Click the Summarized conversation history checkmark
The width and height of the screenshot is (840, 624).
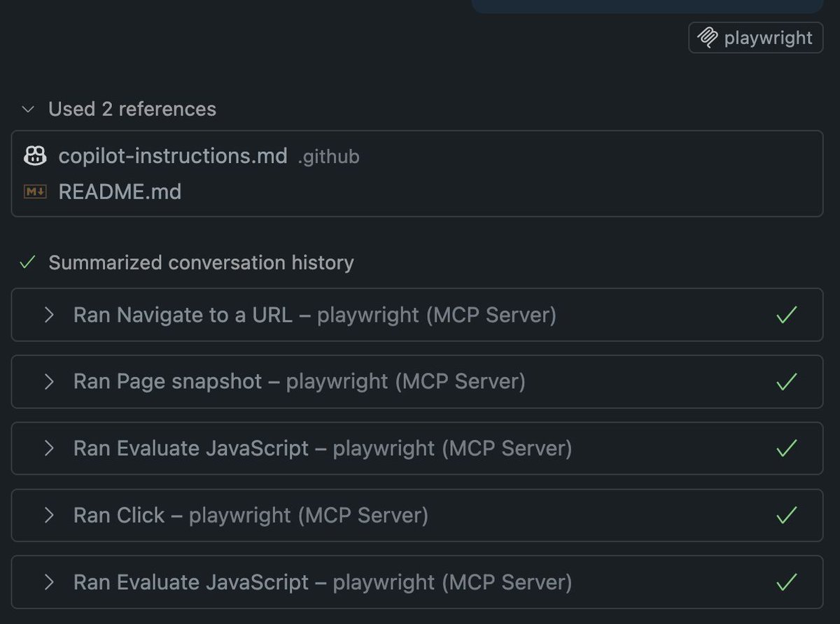28,263
